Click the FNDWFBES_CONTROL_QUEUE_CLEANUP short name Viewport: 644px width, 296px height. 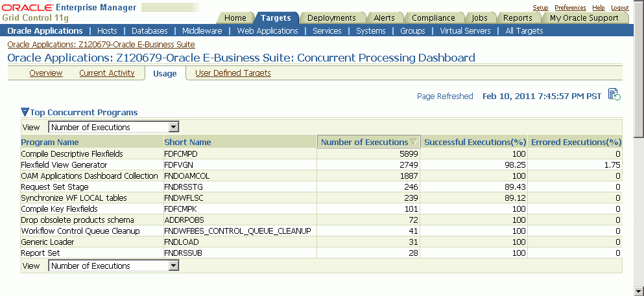point(237,231)
